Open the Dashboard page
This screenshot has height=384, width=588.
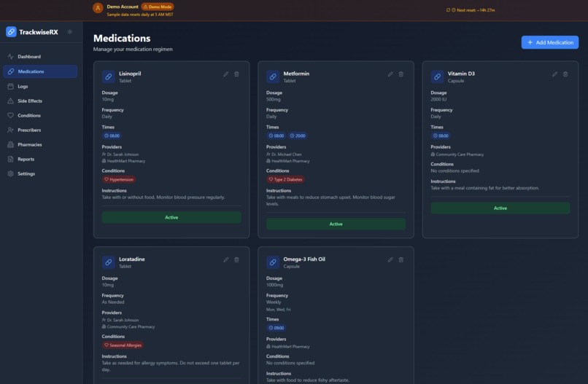pos(40,57)
